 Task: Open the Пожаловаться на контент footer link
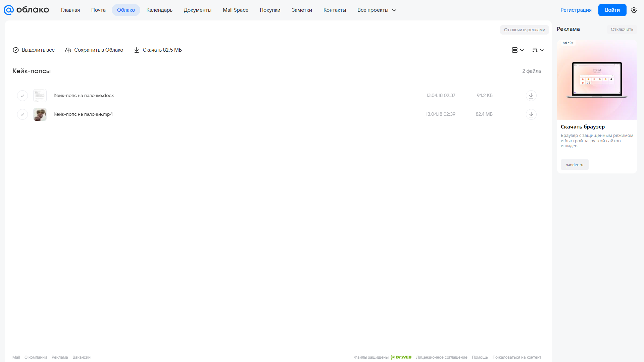[517, 357]
